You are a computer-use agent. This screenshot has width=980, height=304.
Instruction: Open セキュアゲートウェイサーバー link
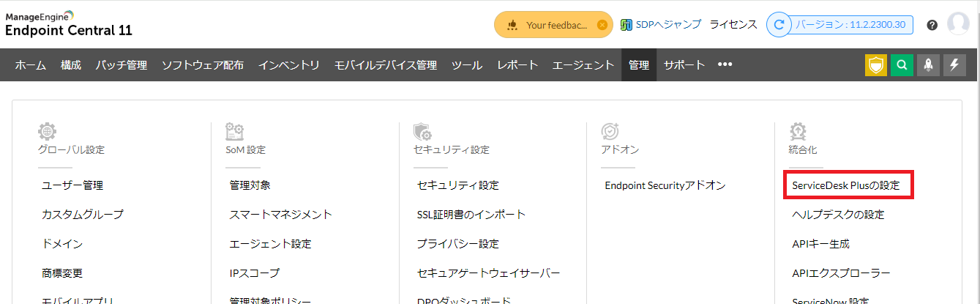(489, 273)
